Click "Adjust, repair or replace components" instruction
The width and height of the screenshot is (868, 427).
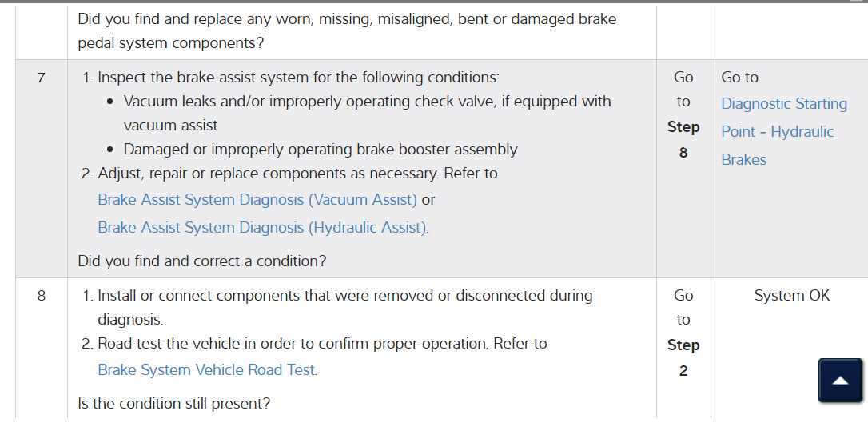pos(268,174)
